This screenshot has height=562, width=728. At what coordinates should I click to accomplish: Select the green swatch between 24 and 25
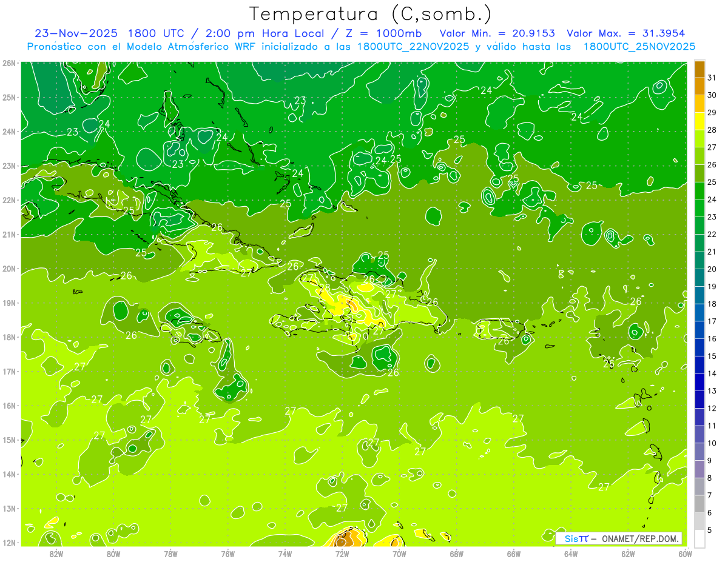tap(699, 190)
